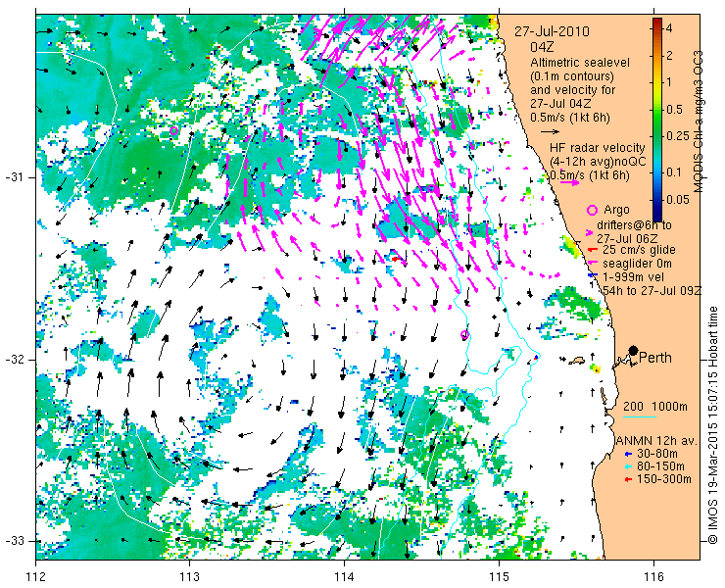725x588 pixels.
Task: Click the green 0.25 region of the colorbar
Action: (657, 135)
